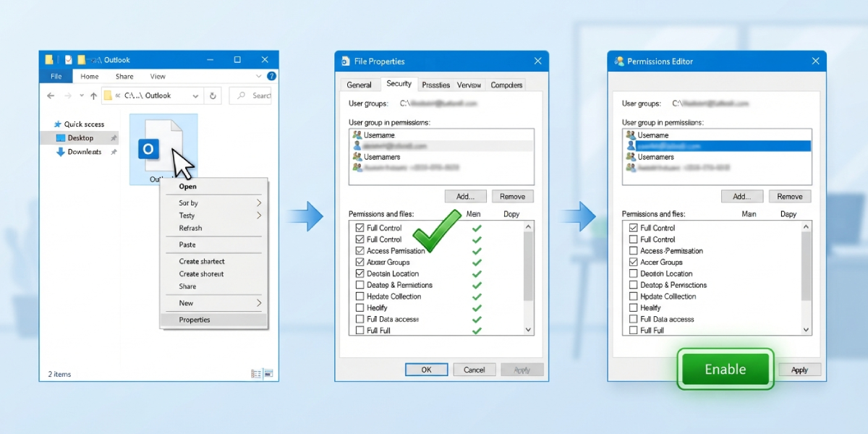Check Heolify in File Properties
Viewport: 868px width, 434px height.
pyautogui.click(x=360, y=307)
